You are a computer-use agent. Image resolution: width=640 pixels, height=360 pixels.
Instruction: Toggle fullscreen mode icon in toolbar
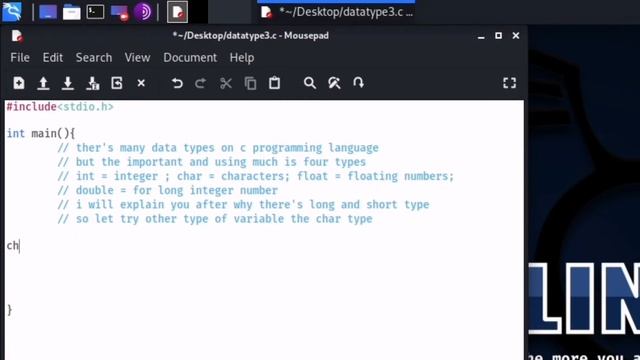click(509, 83)
